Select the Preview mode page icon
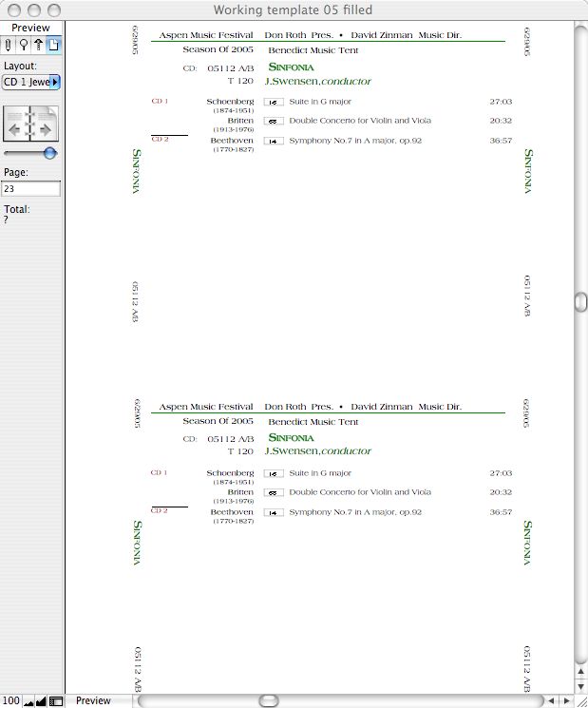This screenshot has height=708, width=588. 54,45
